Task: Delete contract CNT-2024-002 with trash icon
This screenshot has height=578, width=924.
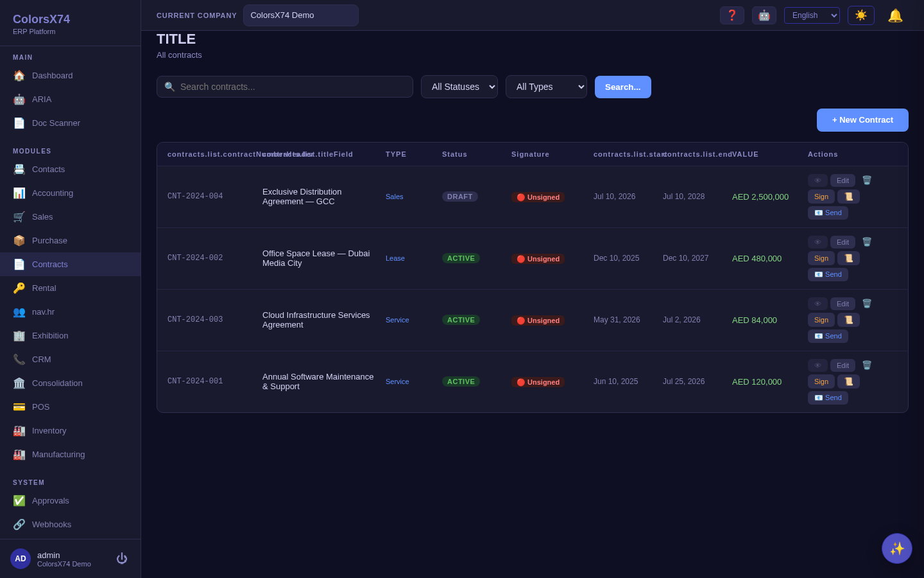Action: click(x=867, y=242)
